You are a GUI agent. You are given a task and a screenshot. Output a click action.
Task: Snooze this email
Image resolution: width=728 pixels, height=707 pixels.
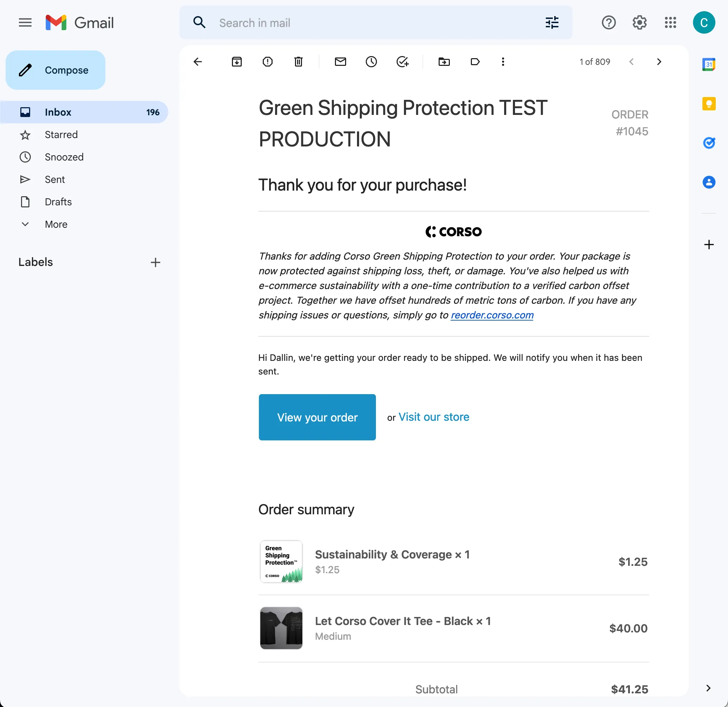click(371, 62)
